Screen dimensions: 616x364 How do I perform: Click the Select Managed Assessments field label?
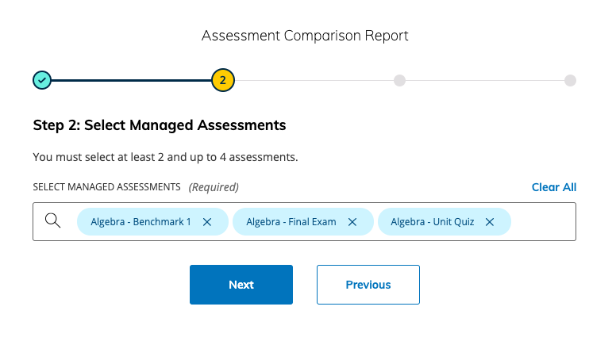coord(106,187)
